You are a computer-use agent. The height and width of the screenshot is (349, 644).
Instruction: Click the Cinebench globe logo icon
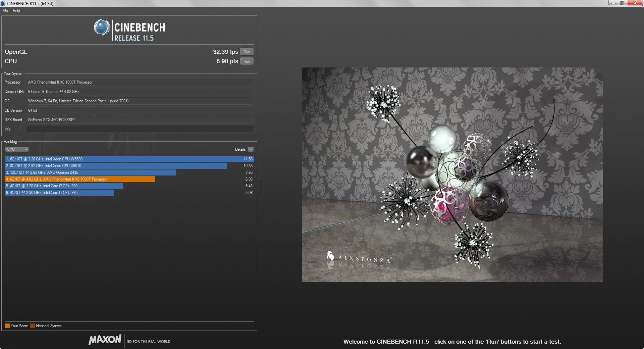pos(102,28)
